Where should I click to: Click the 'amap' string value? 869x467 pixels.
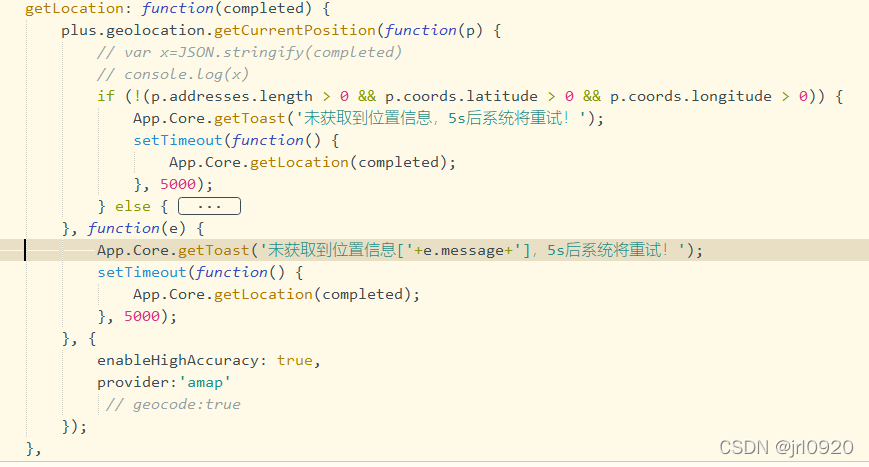205,382
